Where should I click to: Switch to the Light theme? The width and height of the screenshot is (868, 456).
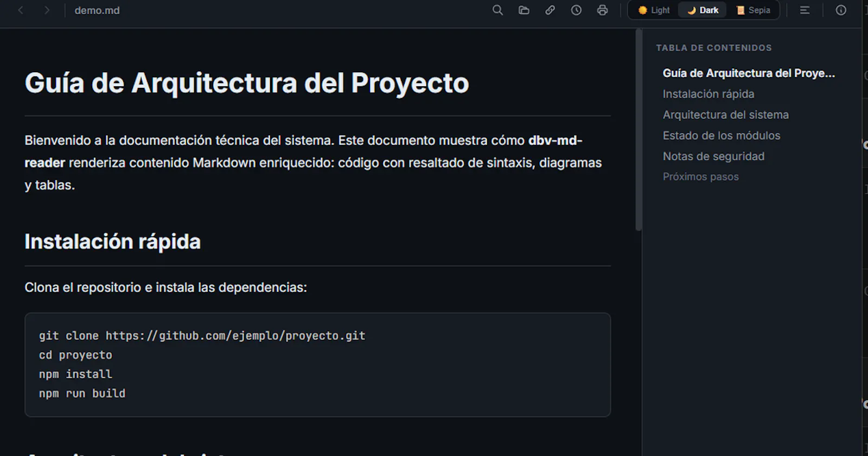pos(654,10)
